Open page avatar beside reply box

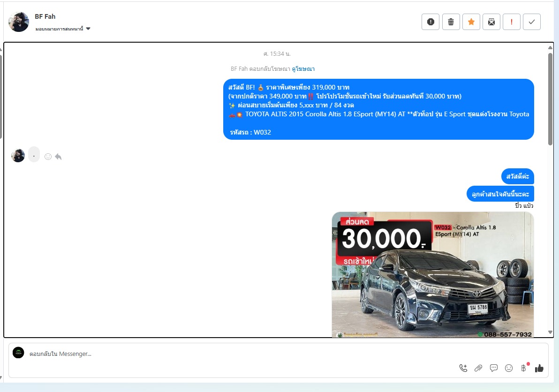(x=18, y=353)
